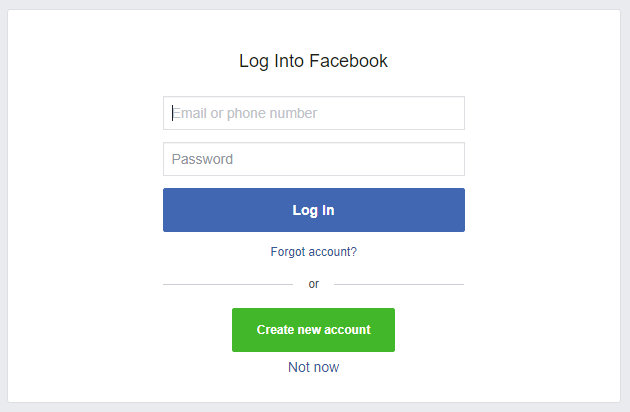This screenshot has width=630, height=412.
Task: Click the blue Log In button
Action: (314, 210)
